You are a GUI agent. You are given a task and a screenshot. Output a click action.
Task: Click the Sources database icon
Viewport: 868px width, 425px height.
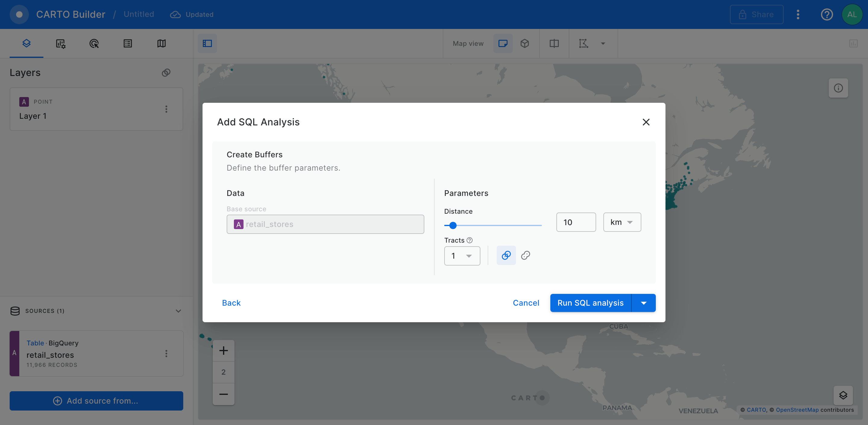point(15,311)
